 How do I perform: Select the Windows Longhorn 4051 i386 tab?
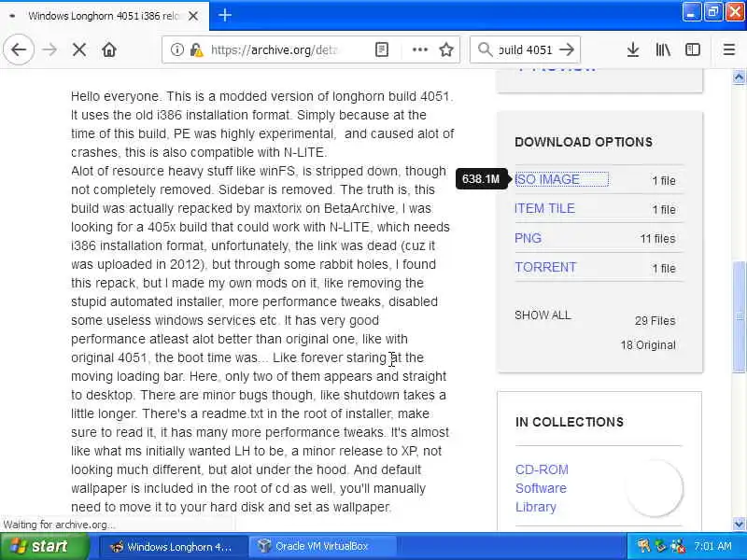103,16
